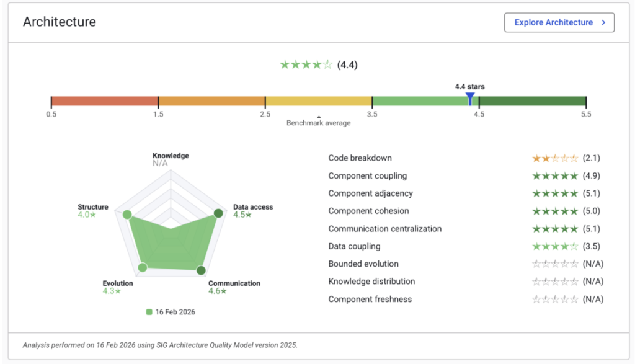Click the Communication radar chart point

pos(201,270)
